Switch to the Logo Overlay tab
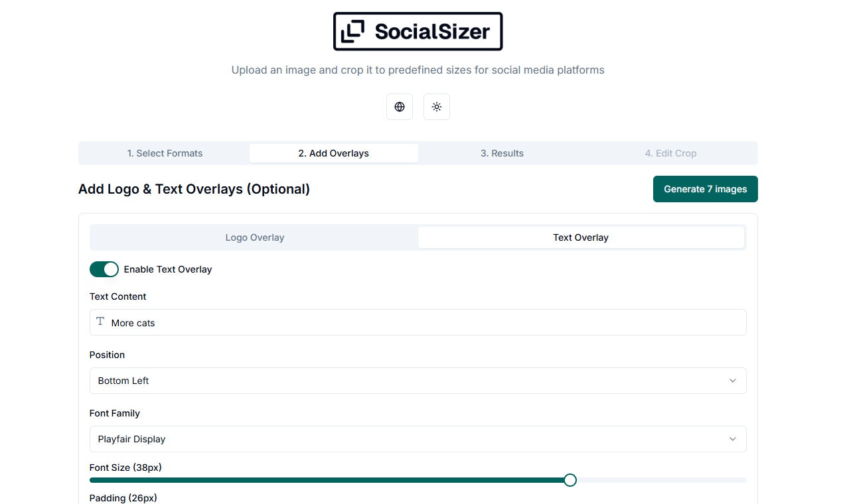This screenshot has width=843, height=504. 255,237
